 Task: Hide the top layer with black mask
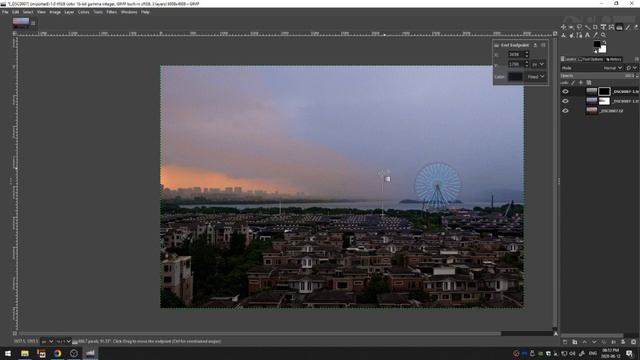coord(565,91)
